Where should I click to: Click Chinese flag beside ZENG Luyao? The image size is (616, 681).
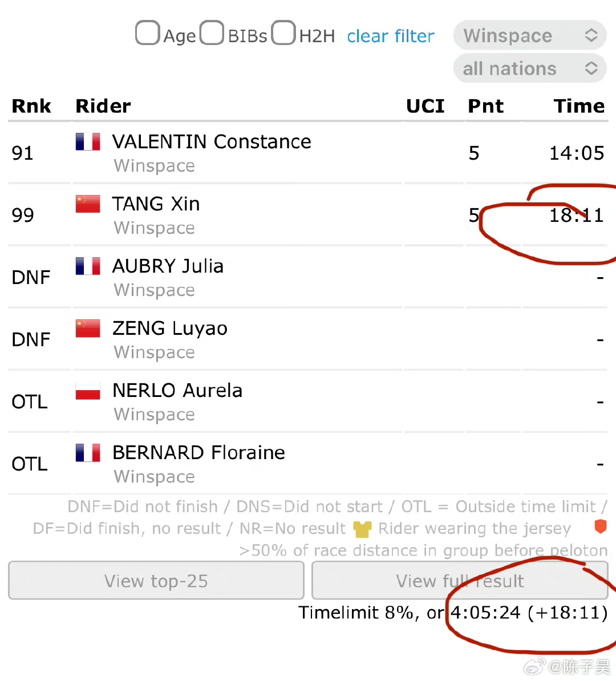(x=88, y=328)
